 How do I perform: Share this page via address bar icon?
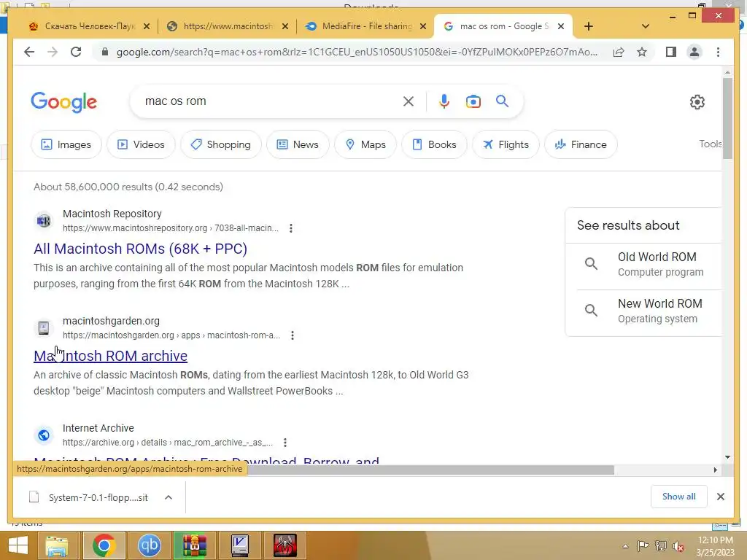[x=619, y=52]
